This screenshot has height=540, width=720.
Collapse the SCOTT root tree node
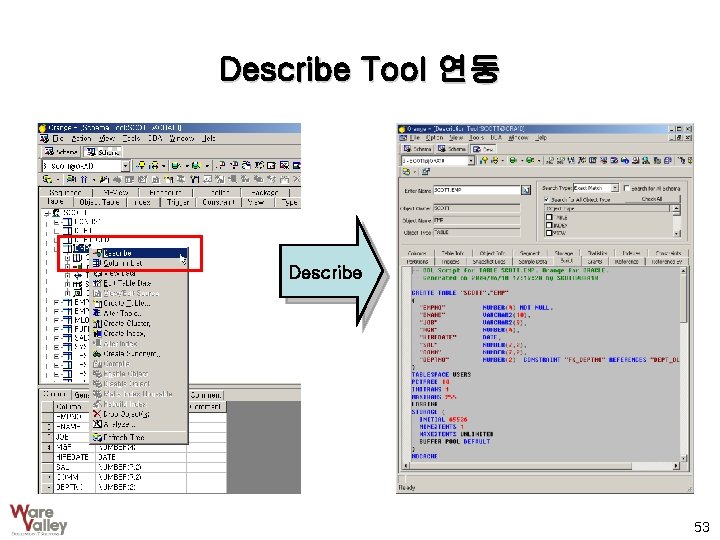pyautogui.click(x=47, y=213)
